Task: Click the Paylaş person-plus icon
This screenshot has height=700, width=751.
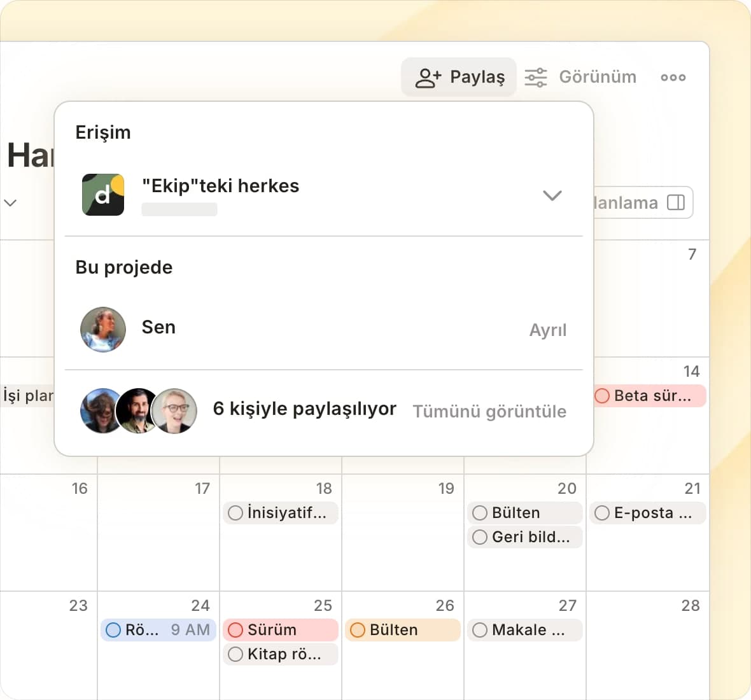Action: click(x=428, y=78)
